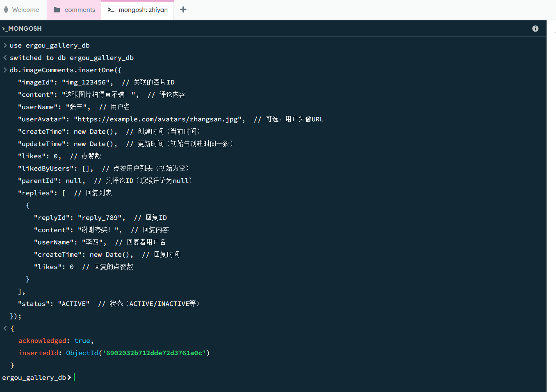Click the folder icon on comments tab

click(x=57, y=10)
